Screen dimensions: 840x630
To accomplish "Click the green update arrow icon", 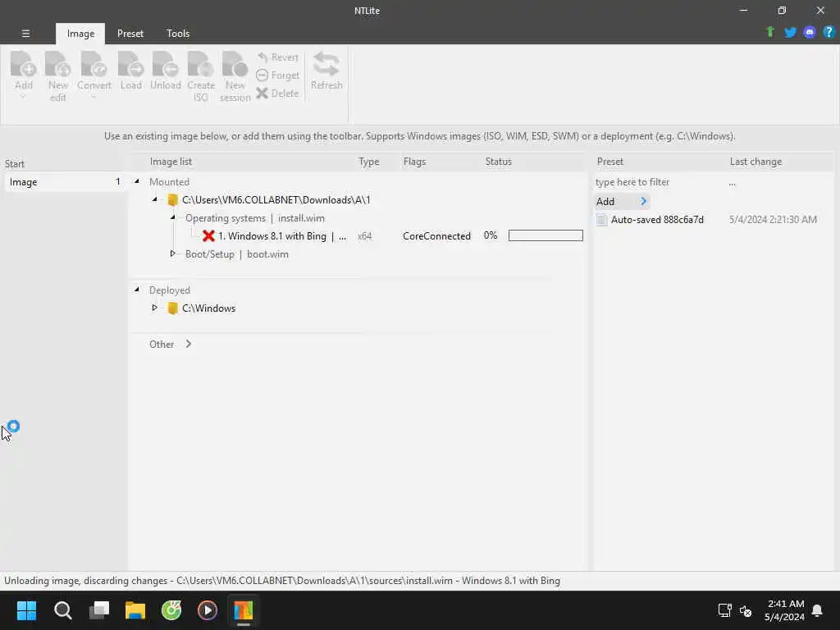I will pos(770,32).
